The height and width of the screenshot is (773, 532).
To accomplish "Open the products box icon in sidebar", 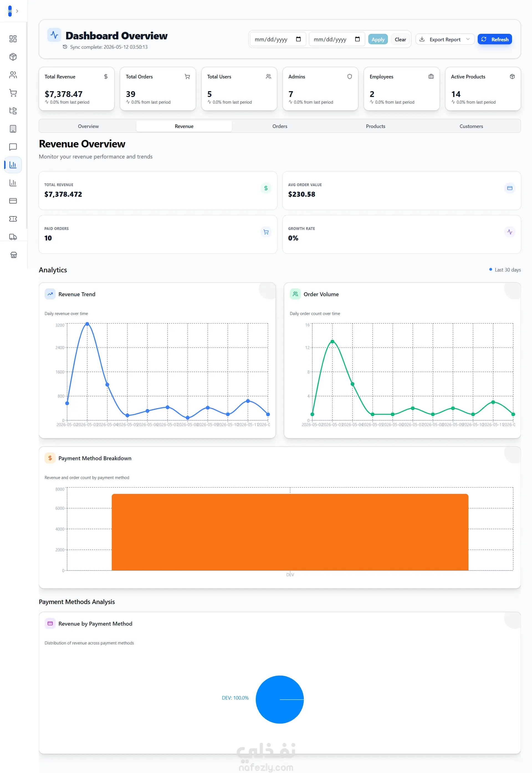I will click(x=13, y=57).
